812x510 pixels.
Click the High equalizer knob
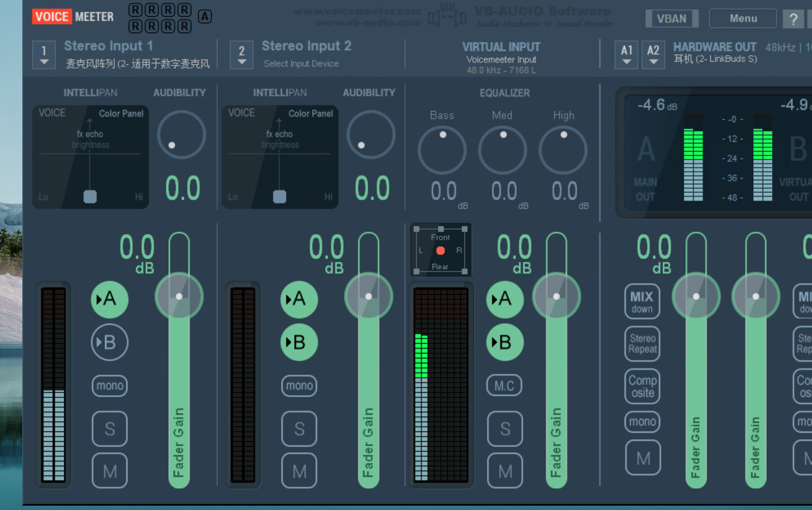[563, 150]
